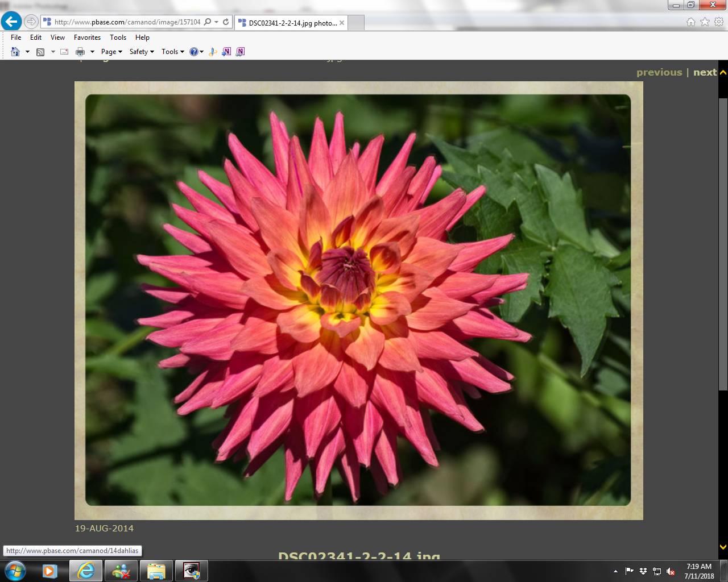This screenshot has height=582, width=728.
Task: Click the browser Forward arrow button
Action: (31, 22)
